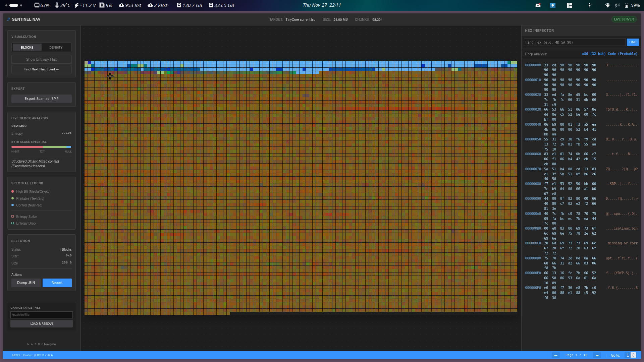Open the window tiling layout icon
This screenshot has height=362, width=644.
[570, 5]
